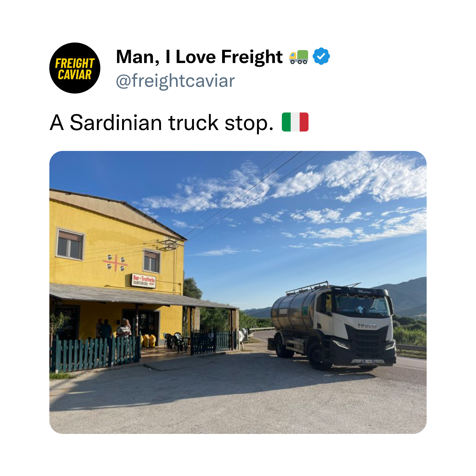Click the truck's front license plate
The height and width of the screenshot is (476, 476).
click(x=368, y=361)
